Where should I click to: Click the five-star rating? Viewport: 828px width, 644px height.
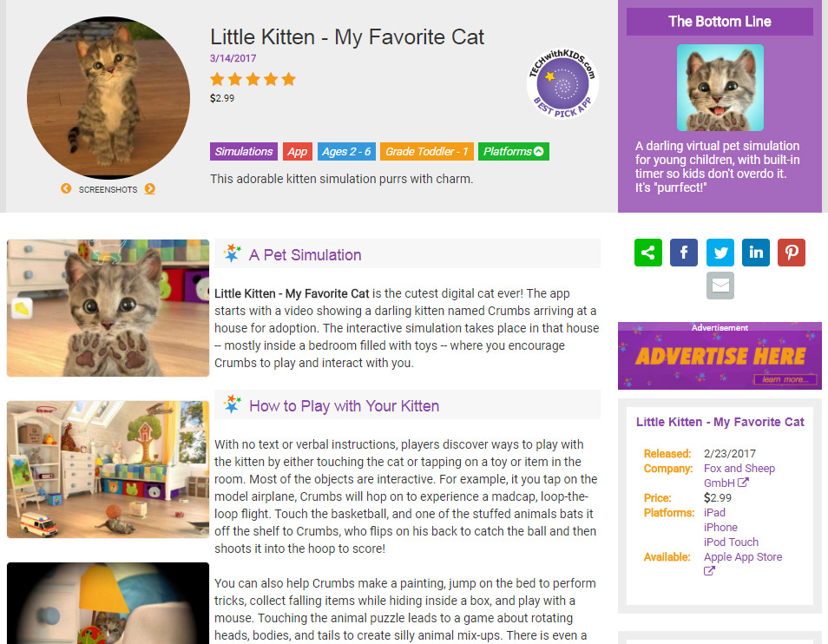[253, 80]
